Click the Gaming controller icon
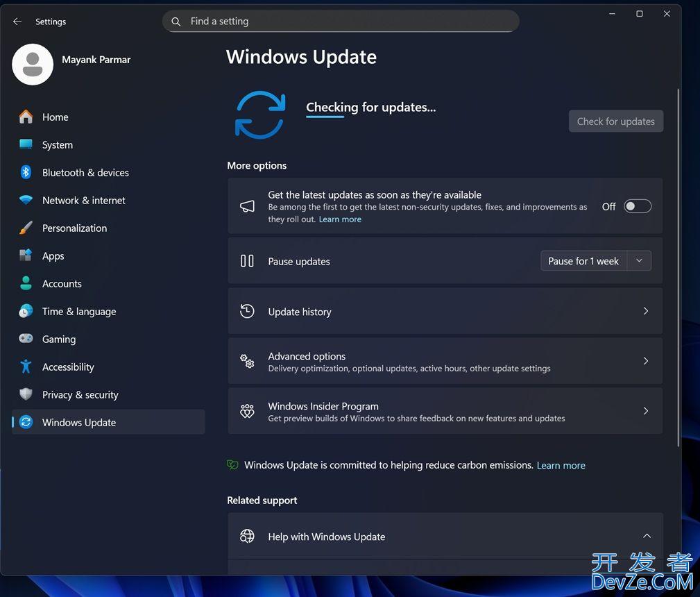Image resolution: width=700 pixels, height=597 pixels. click(x=26, y=339)
